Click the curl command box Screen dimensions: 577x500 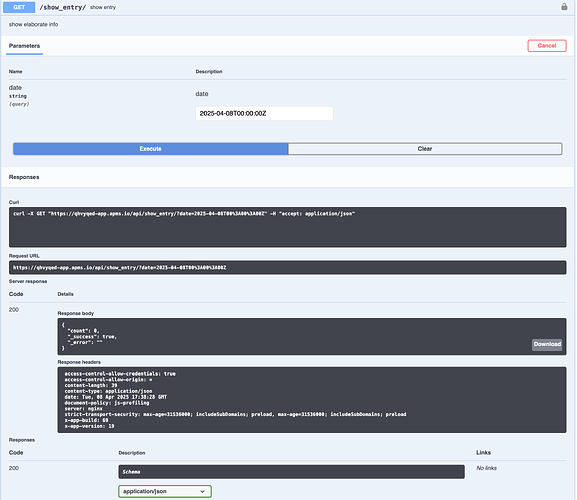click(287, 227)
